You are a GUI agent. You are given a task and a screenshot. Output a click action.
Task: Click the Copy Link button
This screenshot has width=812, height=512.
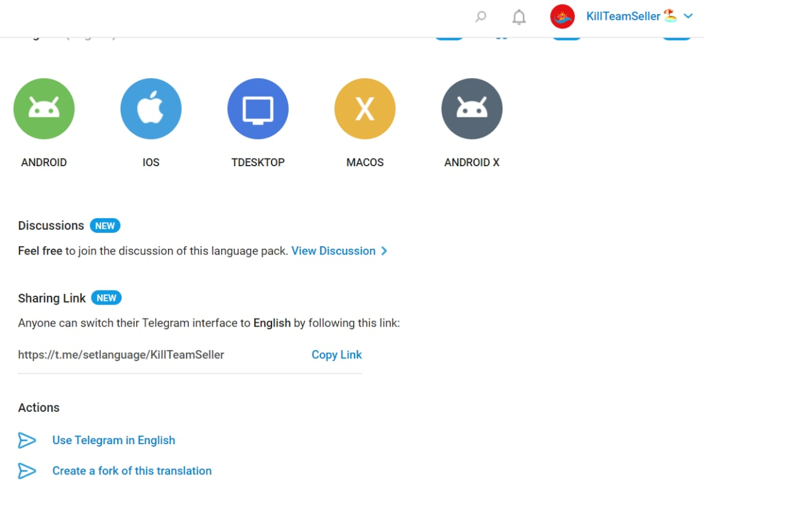point(336,355)
